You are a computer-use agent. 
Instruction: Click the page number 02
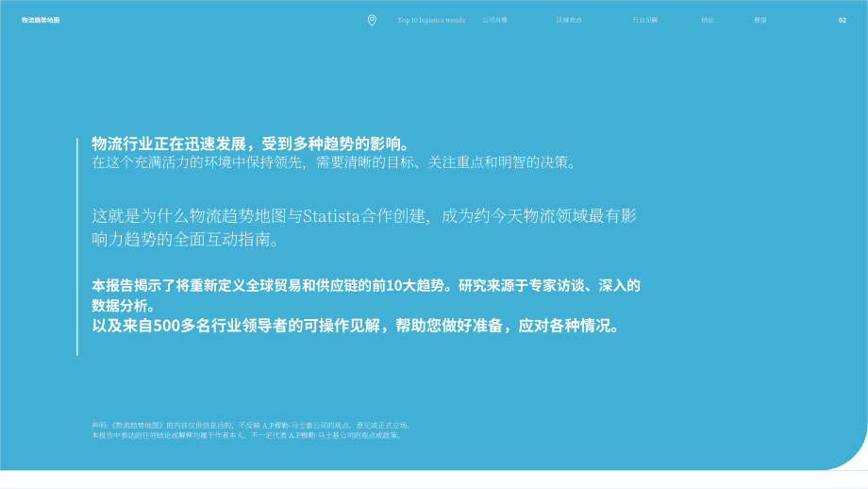pos(842,21)
